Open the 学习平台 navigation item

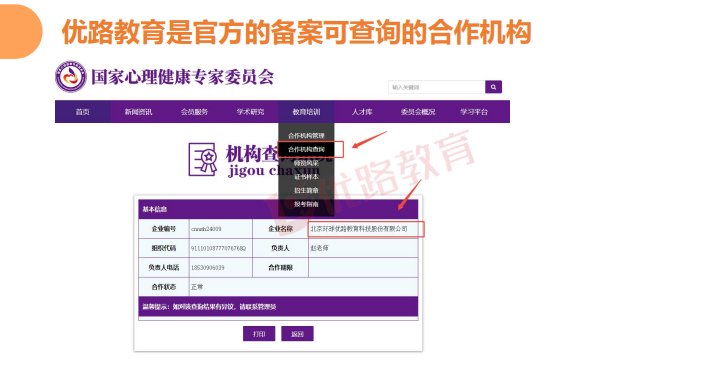474,112
